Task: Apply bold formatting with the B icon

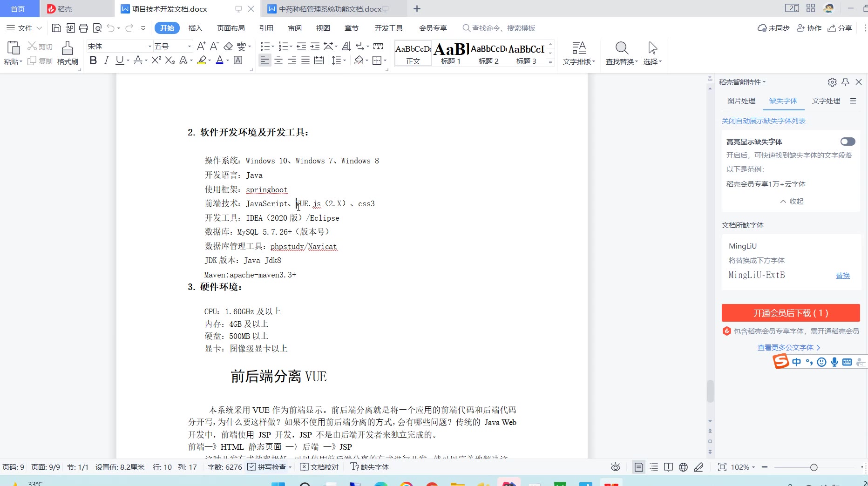Action: (x=93, y=60)
